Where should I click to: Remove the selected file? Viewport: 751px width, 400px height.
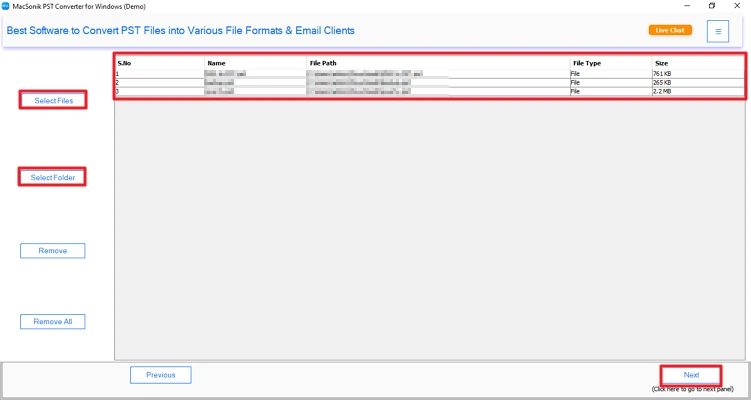click(53, 251)
